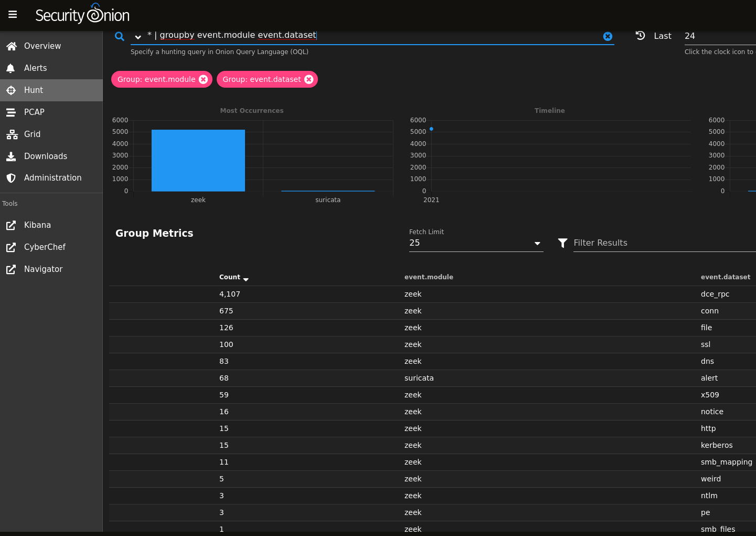The image size is (756, 536).
Task: Click the Timeline data point
Action: tap(431, 129)
